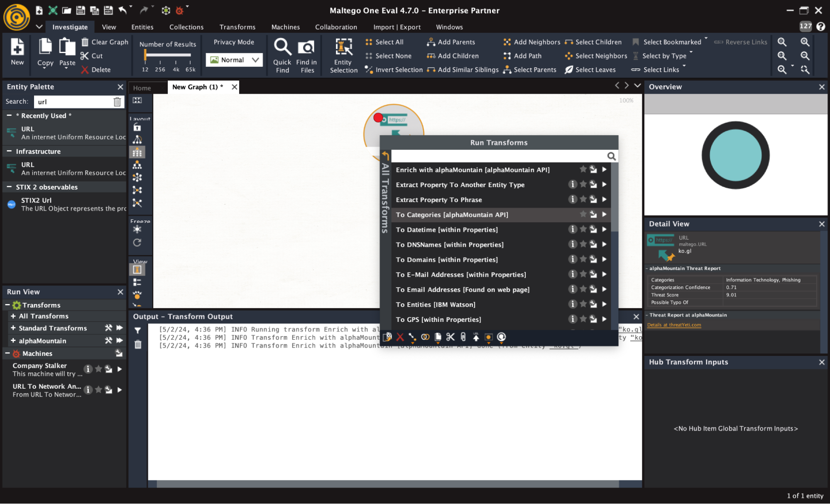Viewport: 830px width, 504px height.
Task: Open the Machines ribbon tab
Action: [x=286, y=27]
